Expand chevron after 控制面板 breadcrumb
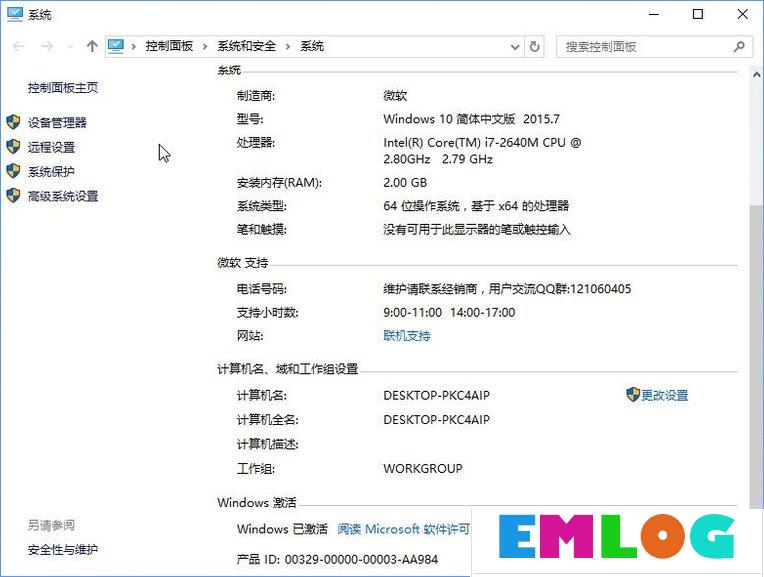Screen dimensions: 764x577 pos(205,47)
